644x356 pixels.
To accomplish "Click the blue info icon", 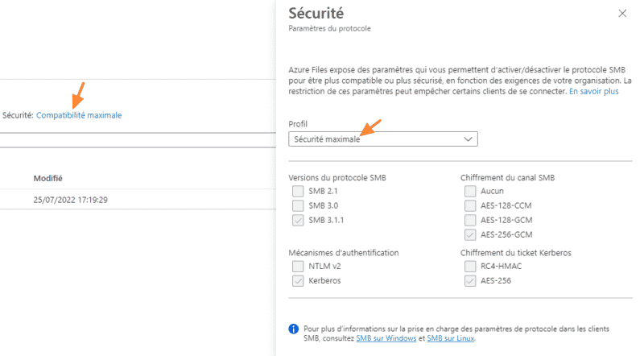I will pos(294,329).
